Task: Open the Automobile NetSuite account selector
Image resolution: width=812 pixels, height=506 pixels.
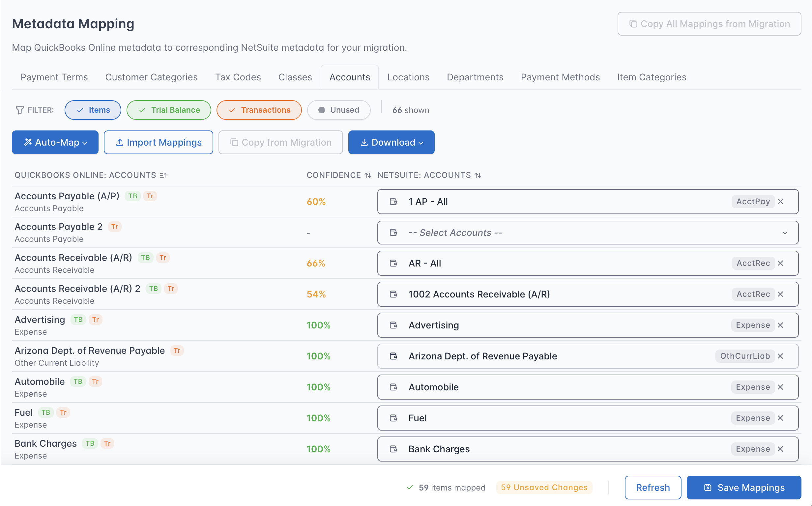Action: pos(588,387)
